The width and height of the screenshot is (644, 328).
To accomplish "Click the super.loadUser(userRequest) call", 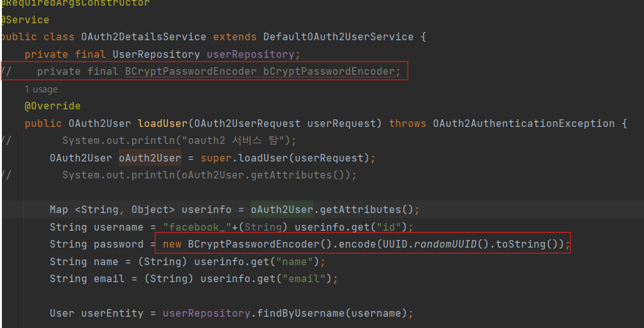I will pos(285,158).
